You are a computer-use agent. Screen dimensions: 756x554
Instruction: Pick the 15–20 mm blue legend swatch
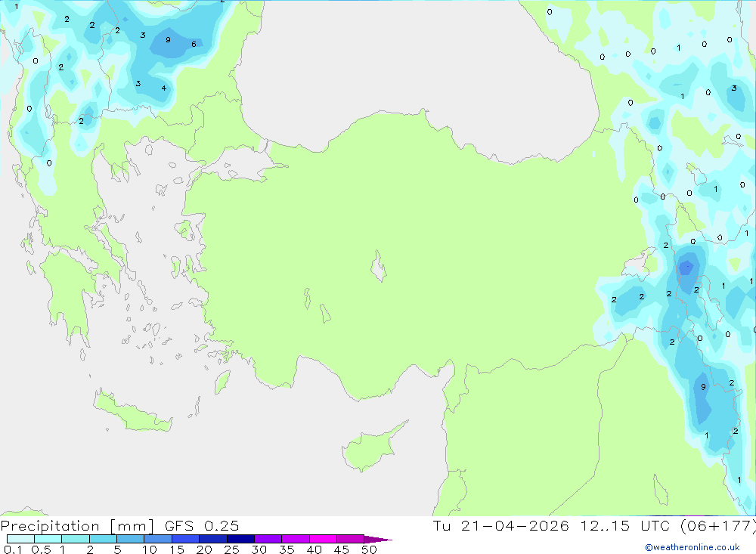coord(185,539)
